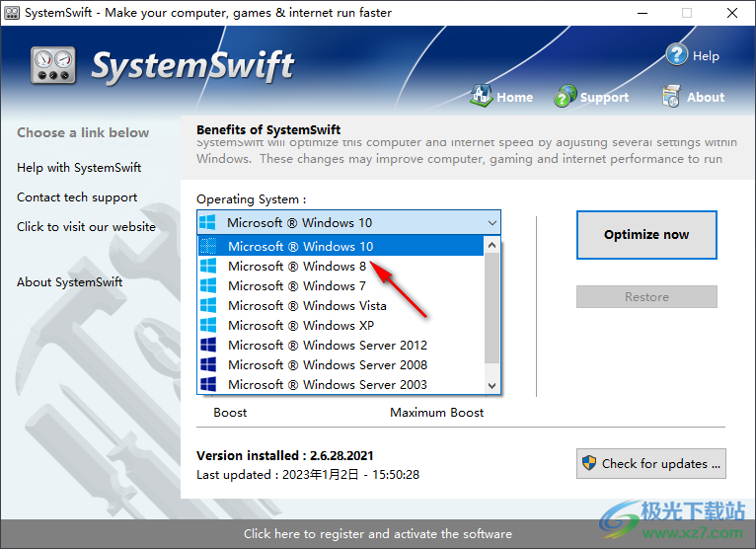This screenshot has width=756, height=549.
Task: Open About SystemSwift sidebar link
Action: 69,281
